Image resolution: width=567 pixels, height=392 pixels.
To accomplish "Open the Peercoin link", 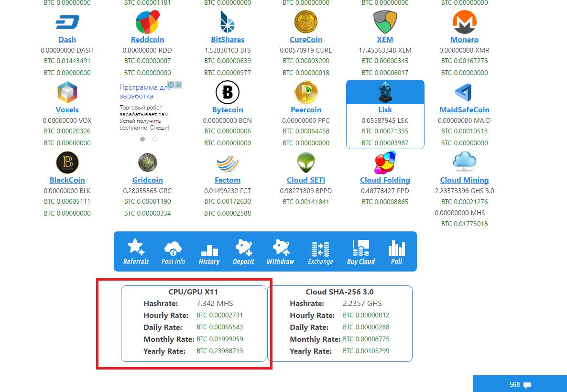I will (306, 109).
